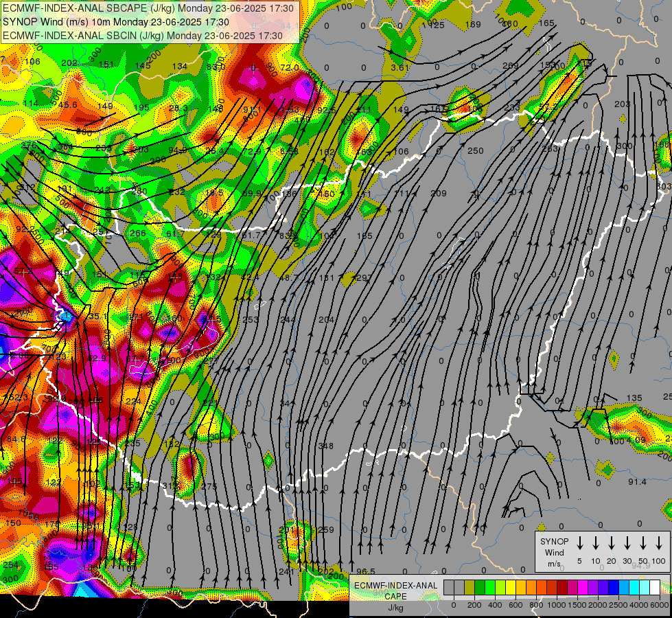Click the map value 259
Image resolution: width=672 pixels, height=618 pixels.
(x=326, y=529)
